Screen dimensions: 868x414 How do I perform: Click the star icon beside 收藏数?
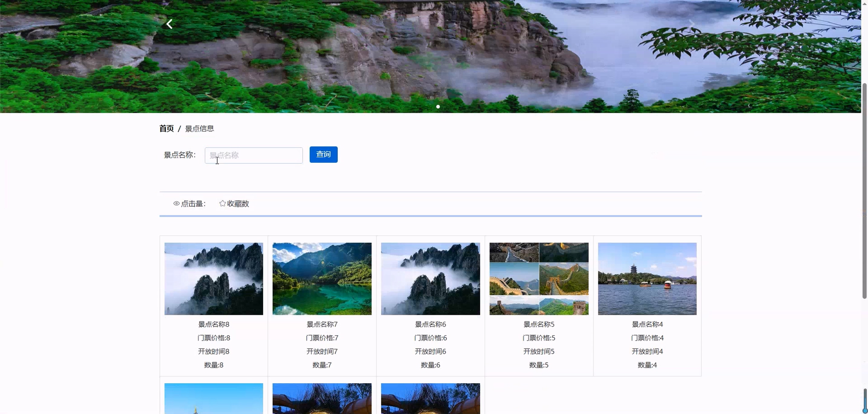(222, 203)
